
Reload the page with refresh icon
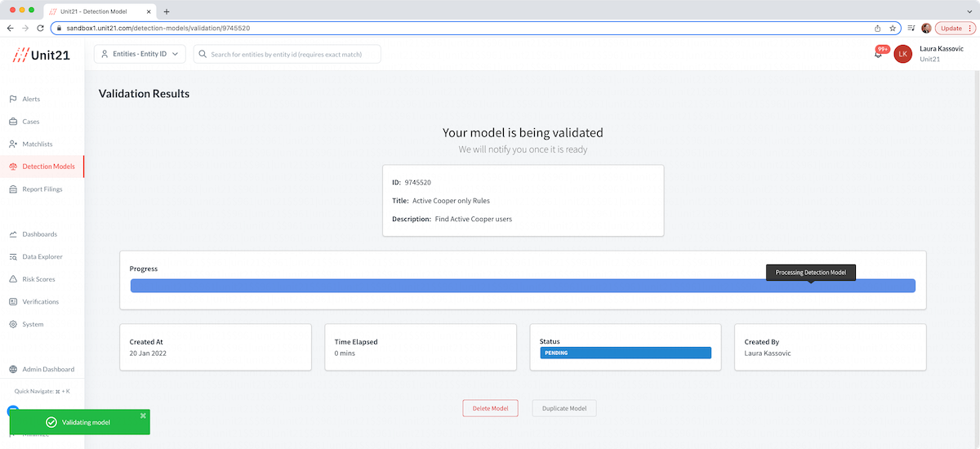(41, 28)
